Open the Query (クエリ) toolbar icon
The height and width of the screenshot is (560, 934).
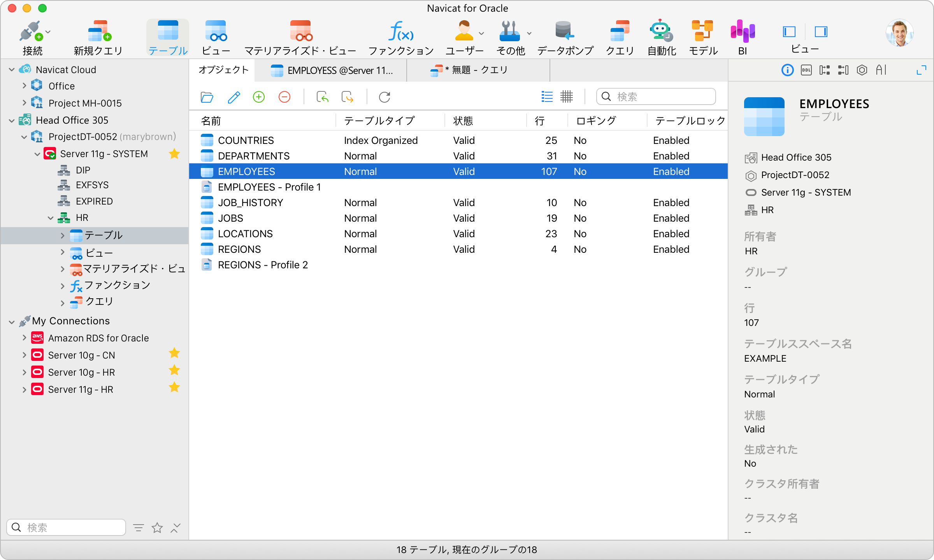[x=620, y=31]
